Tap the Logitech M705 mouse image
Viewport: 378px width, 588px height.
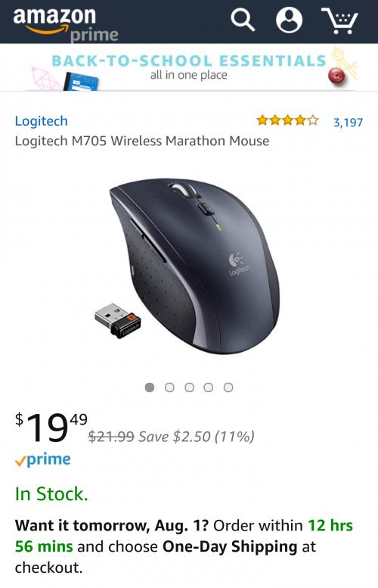tap(194, 266)
